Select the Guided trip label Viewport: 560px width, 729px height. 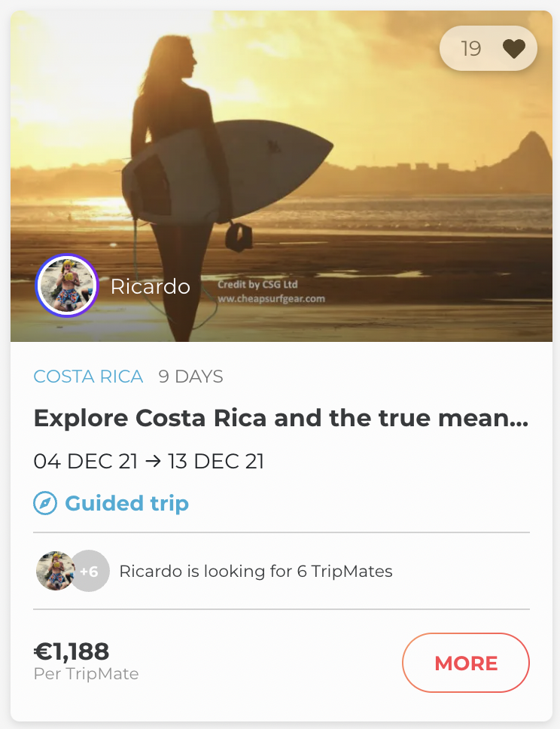(x=126, y=503)
